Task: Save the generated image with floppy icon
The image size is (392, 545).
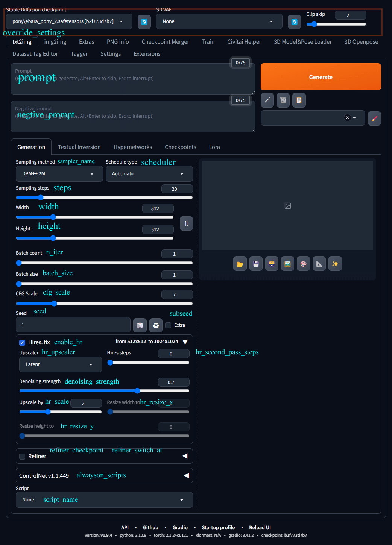Action: [256, 263]
